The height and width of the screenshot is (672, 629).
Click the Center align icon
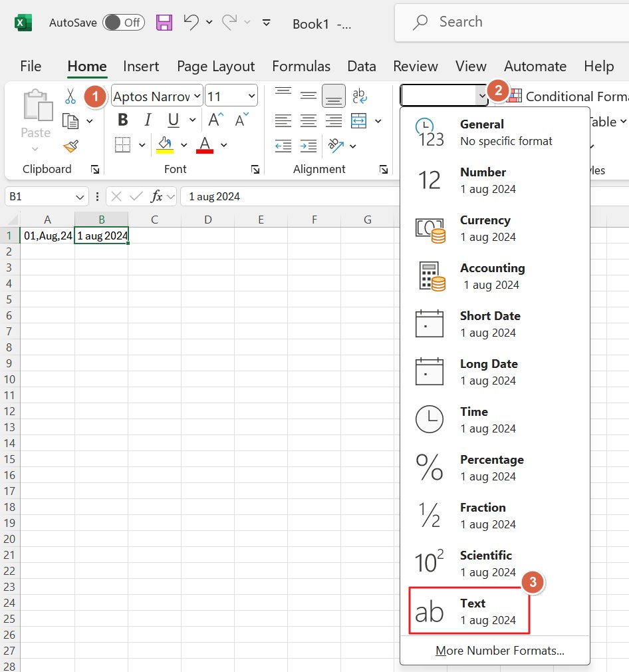309,121
